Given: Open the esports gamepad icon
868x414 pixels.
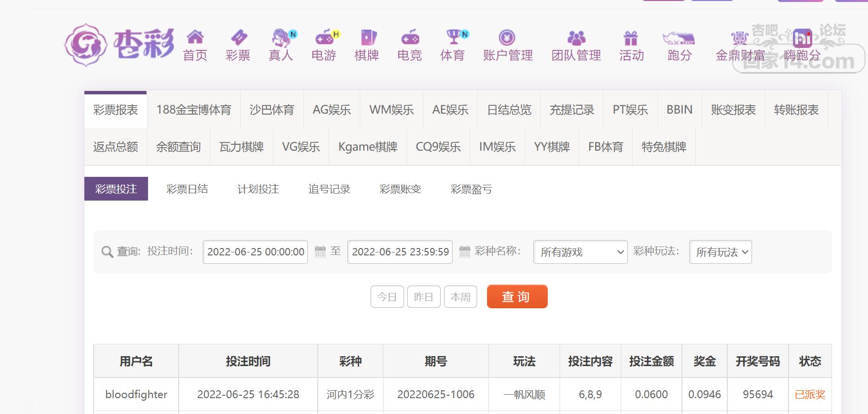Looking at the screenshot, I should pos(410,37).
